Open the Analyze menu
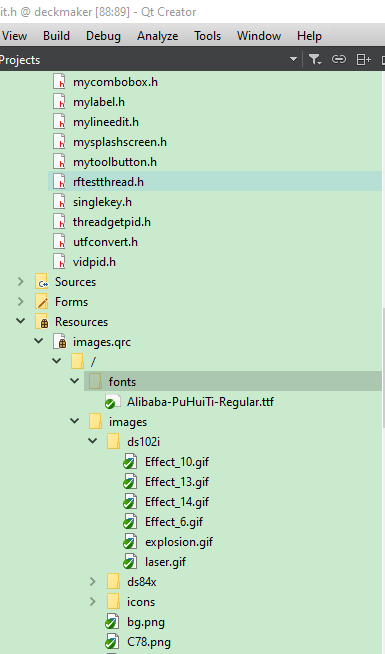The height and width of the screenshot is (654, 385). [158, 36]
